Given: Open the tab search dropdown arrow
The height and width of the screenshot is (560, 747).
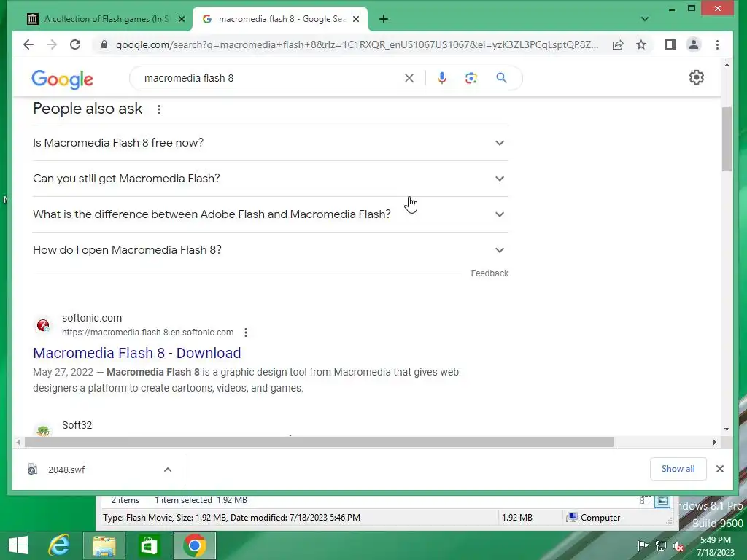Looking at the screenshot, I should (x=645, y=19).
